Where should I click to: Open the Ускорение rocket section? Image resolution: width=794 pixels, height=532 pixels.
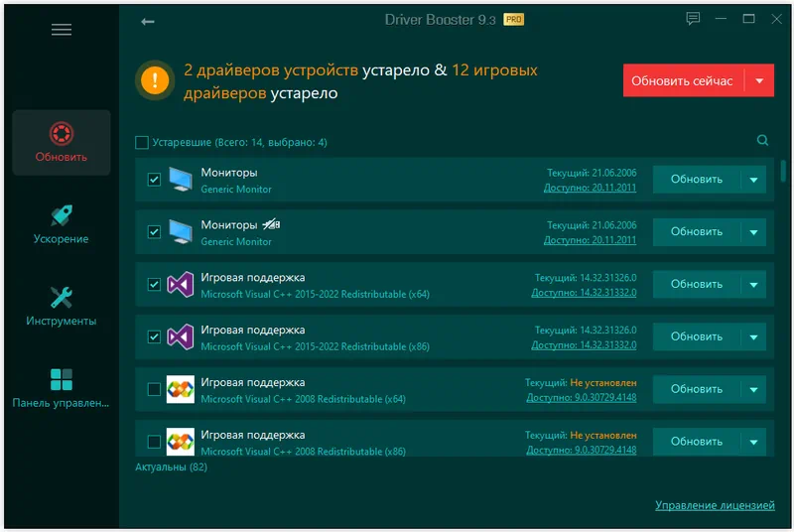coord(62,224)
